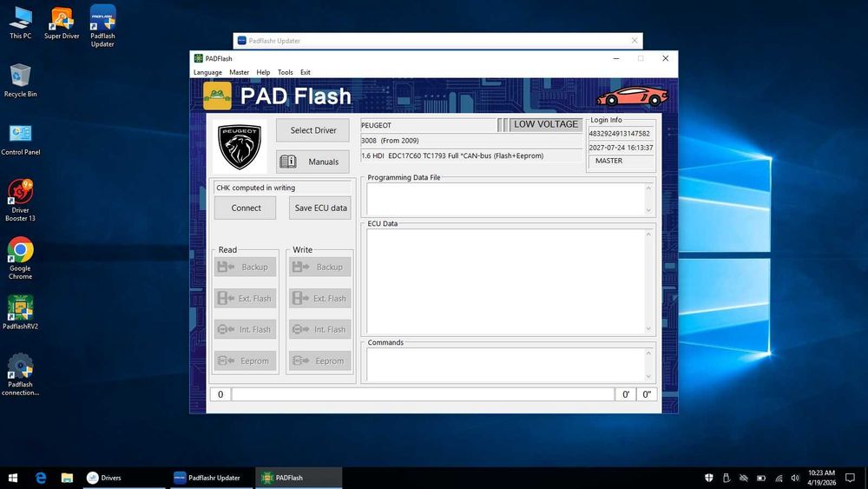The width and height of the screenshot is (868, 489).
Task: Open the Language menu
Action: pyautogui.click(x=207, y=73)
